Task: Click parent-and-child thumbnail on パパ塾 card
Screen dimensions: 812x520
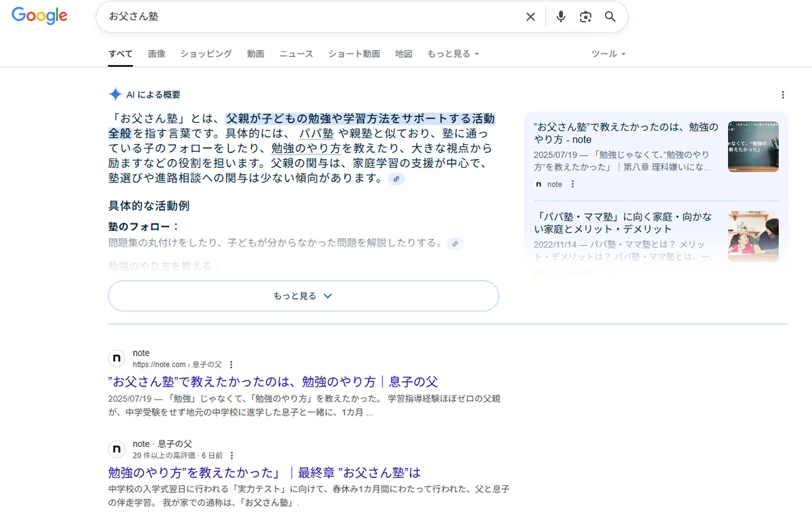Action: (753, 236)
